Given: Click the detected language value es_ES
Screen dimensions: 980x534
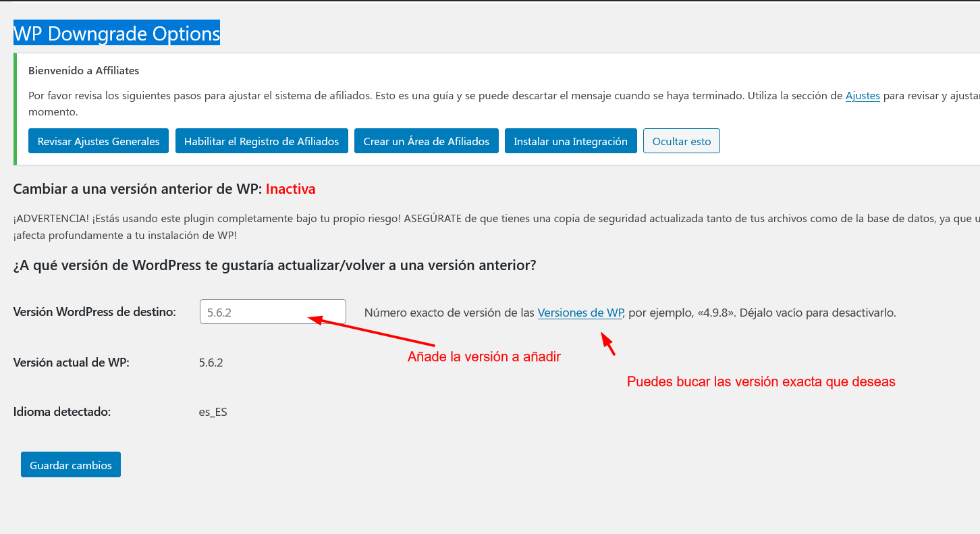Looking at the screenshot, I should pos(213,412).
